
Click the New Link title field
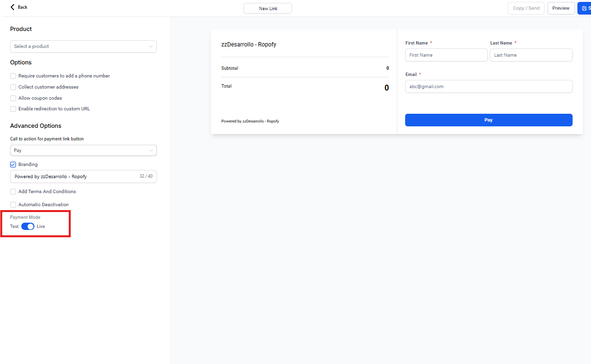[268, 9]
